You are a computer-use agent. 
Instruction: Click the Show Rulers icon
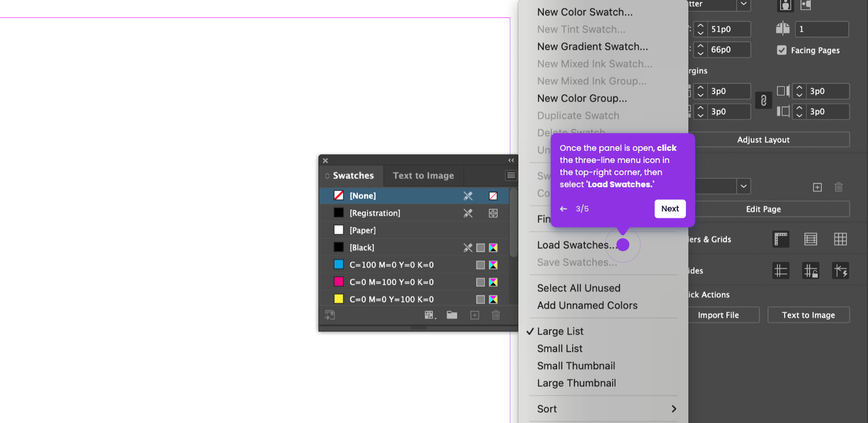tap(781, 239)
